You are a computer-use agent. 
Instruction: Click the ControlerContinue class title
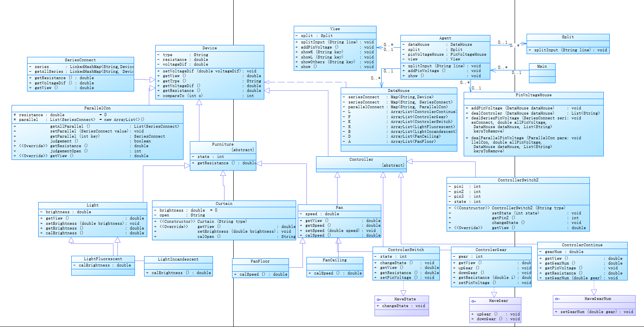582,245
